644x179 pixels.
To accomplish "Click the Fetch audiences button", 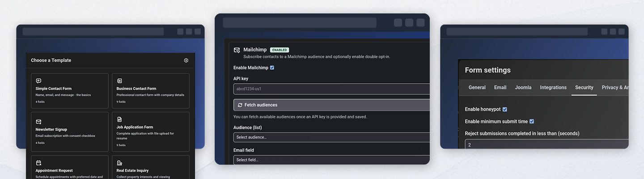I will [331, 105].
